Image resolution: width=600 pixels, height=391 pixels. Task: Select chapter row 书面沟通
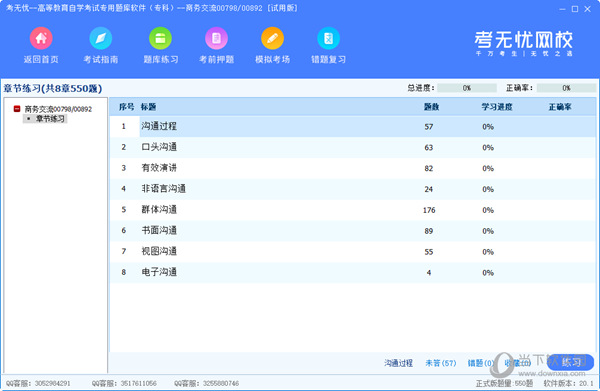(353, 231)
